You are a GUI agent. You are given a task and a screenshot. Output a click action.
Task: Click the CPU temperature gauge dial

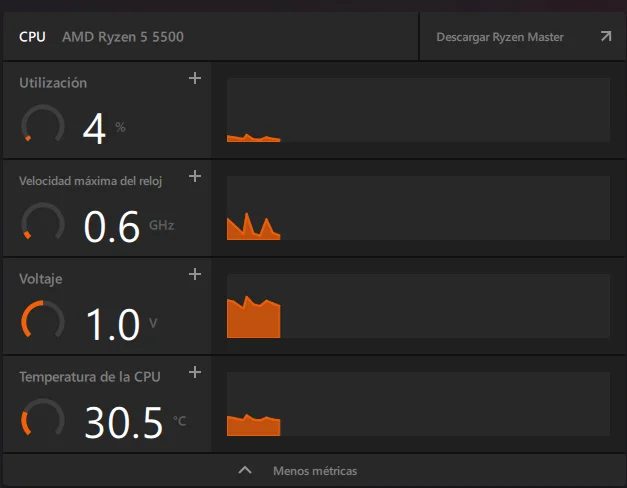(x=43, y=420)
